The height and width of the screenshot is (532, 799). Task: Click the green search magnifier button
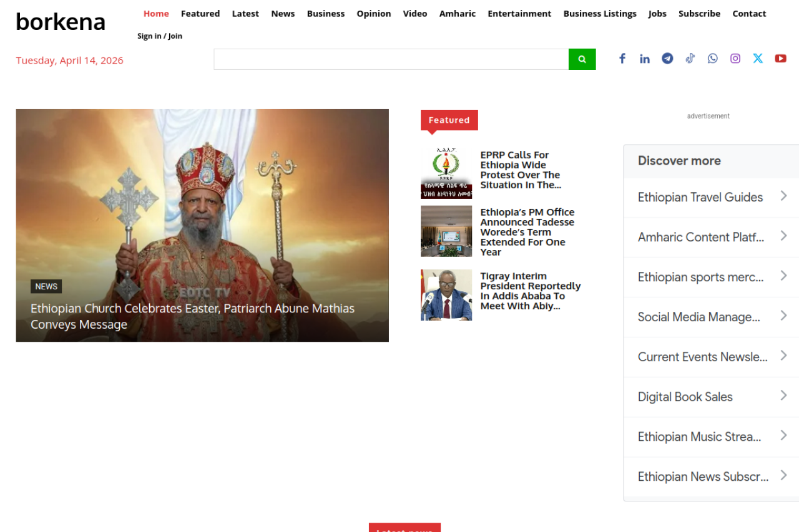click(x=582, y=59)
